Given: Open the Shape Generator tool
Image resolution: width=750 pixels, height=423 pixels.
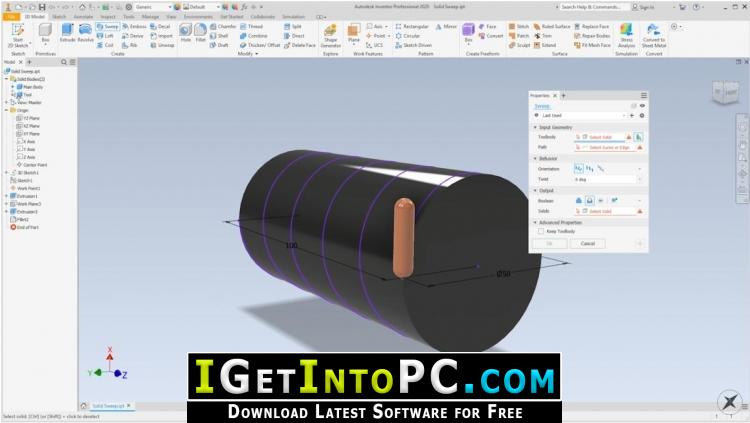Looking at the screenshot, I should point(331,35).
